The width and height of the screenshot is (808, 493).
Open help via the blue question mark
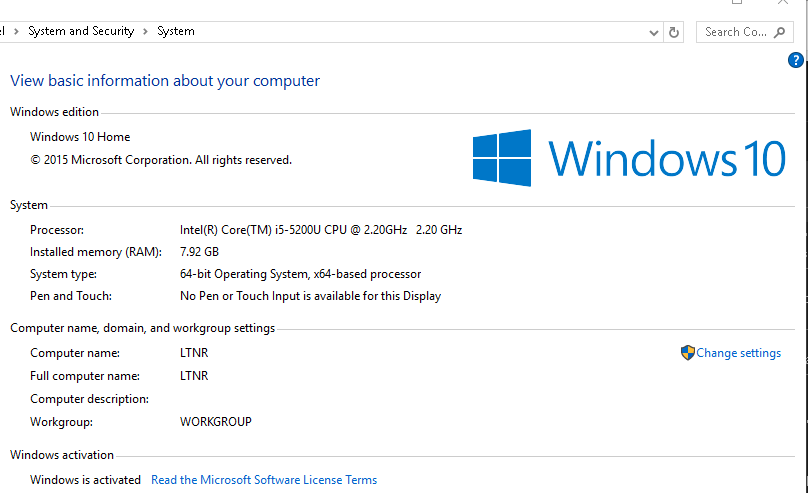tap(796, 61)
